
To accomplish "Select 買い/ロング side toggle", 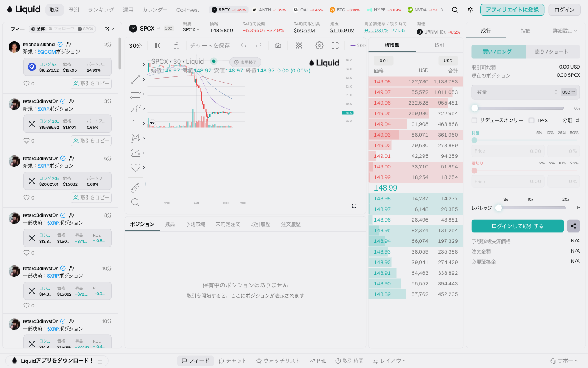I will coord(499,52).
